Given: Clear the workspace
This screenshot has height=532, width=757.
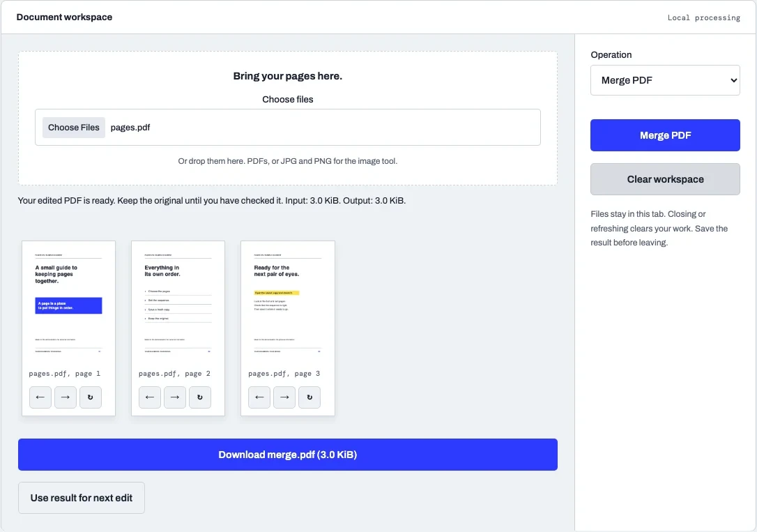Looking at the screenshot, I should point(665,179).
